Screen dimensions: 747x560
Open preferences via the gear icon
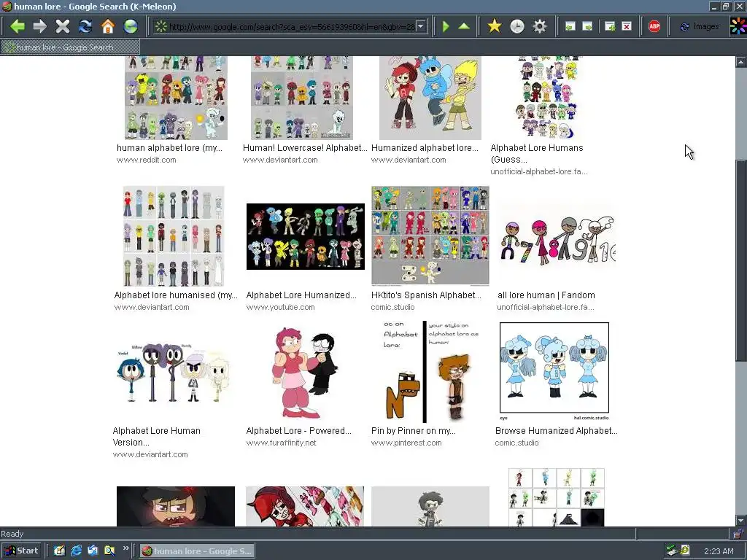tap(540, 26)
